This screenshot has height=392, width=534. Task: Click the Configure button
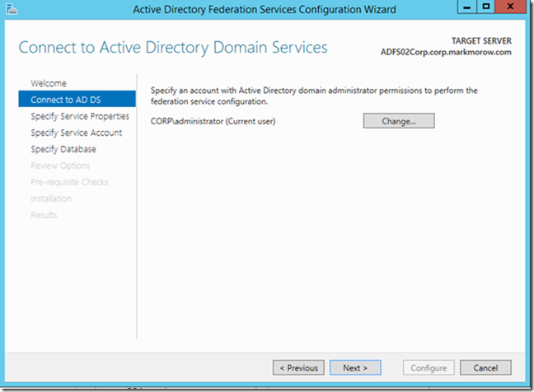429,367
